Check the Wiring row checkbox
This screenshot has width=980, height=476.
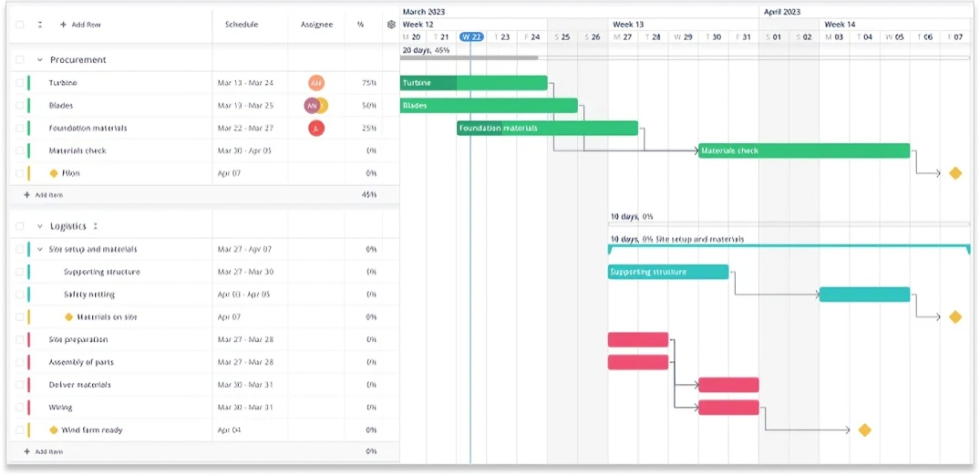20,408
